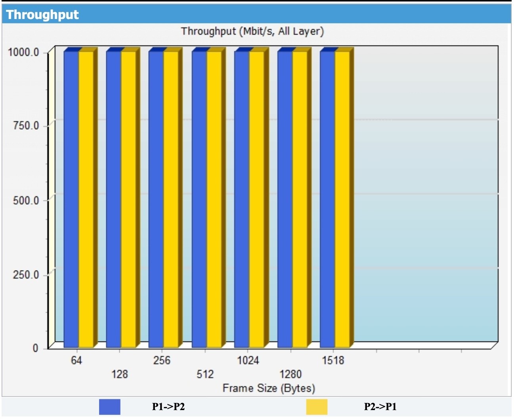Screen dimensions: 516x420
Task: Click x-axis label 1024
Action: tap(248, 360)
